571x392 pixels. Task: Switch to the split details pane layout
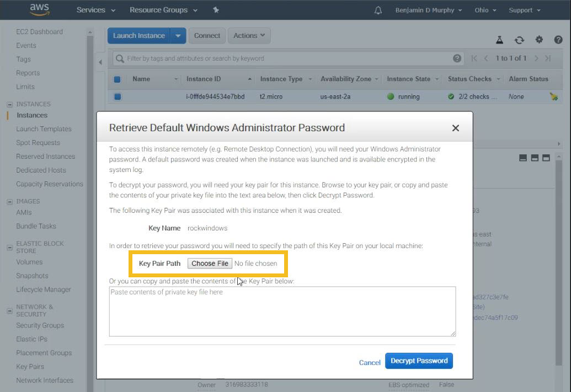point(535,158)
